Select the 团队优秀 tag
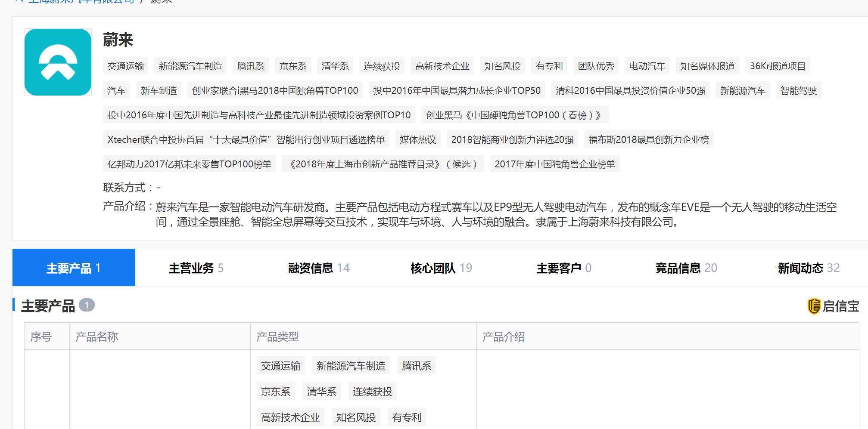Viewport: 868px width, 429px height. pyautogui.click(x=596, y=66)
